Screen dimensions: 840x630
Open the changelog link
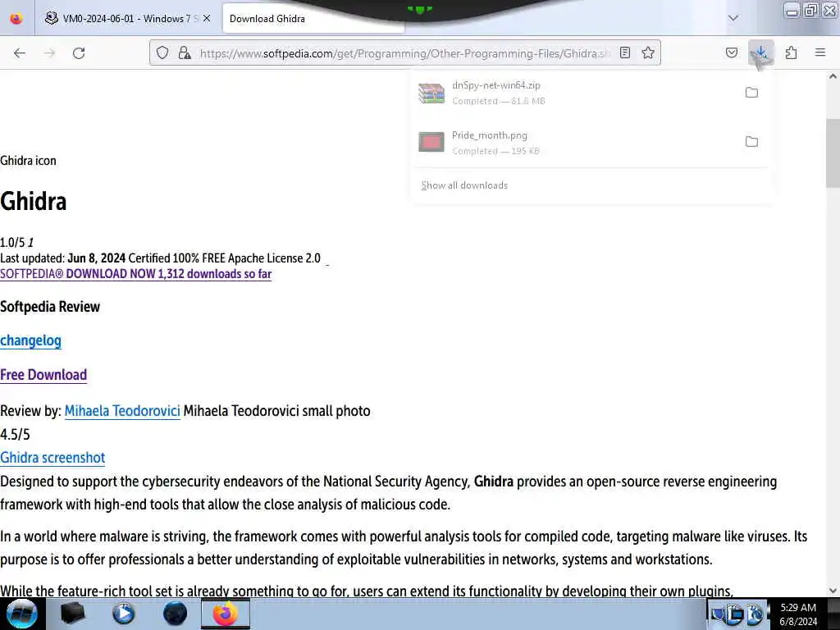(30, 340)
